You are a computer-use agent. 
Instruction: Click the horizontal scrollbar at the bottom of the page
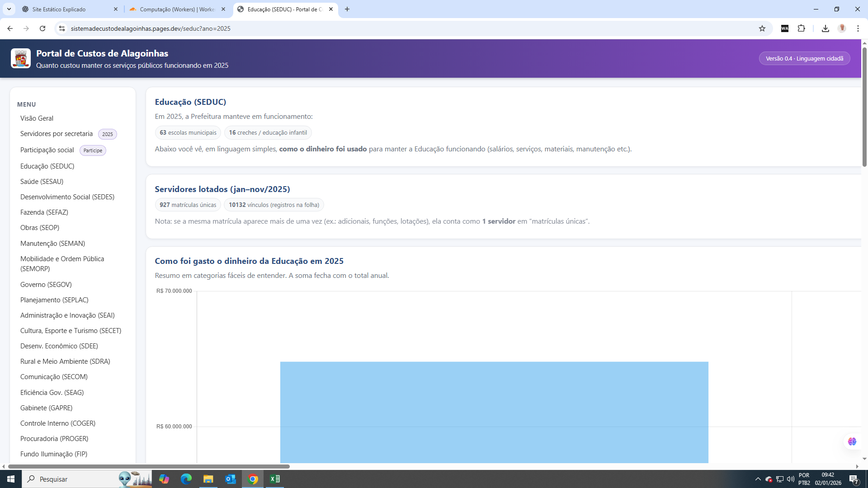[x=149, y=466]
